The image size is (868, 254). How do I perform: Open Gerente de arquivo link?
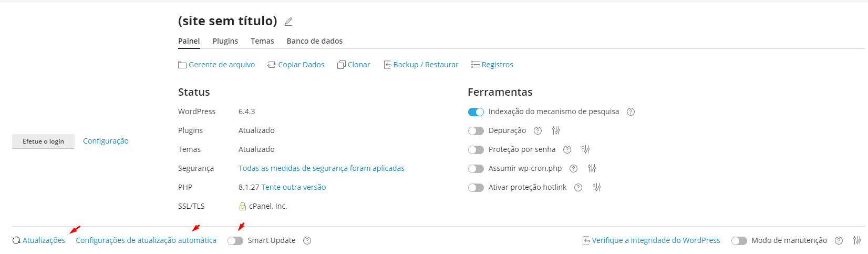[221, 65]
